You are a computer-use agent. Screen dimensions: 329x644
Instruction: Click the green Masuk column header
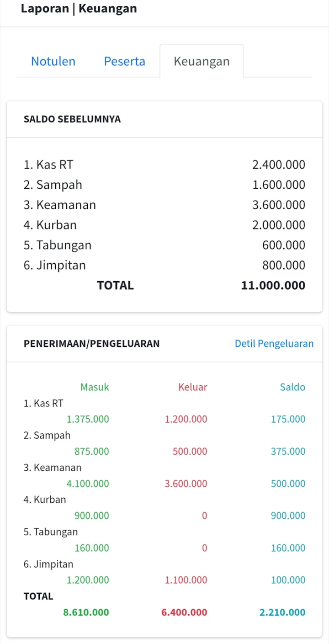pos(95,387)
